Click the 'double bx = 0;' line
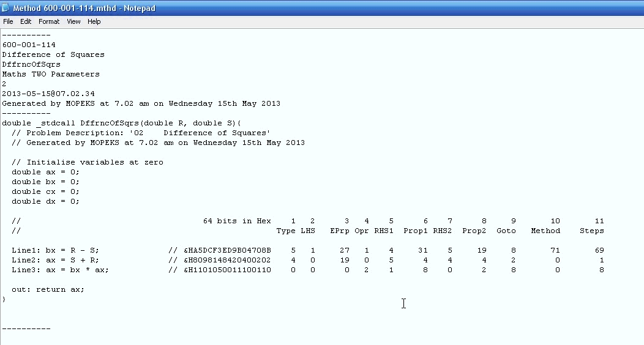Screen dimensions: 644x345 (45, 182)
